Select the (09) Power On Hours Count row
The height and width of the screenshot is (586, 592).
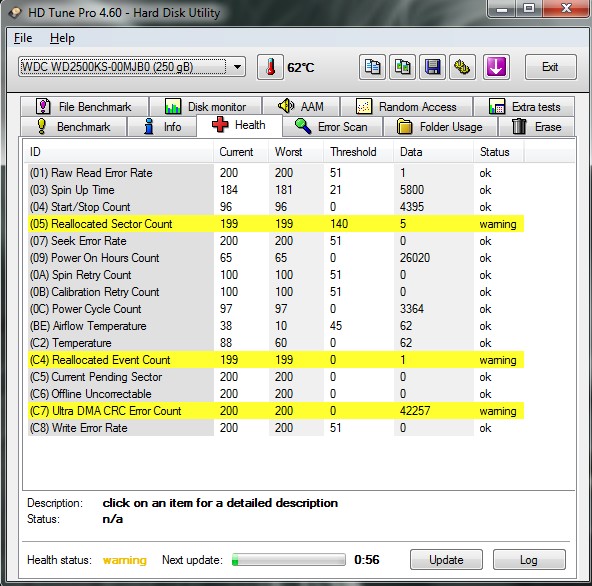276,258
